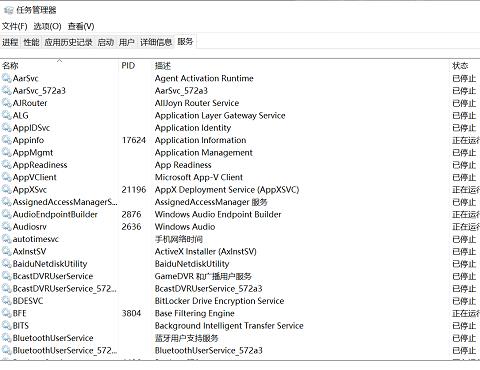Click PID 2876 for AudioEndpointBuilder
Image resolution: width=480 pixels, height=370 pixels.
[x=131, y=214]
